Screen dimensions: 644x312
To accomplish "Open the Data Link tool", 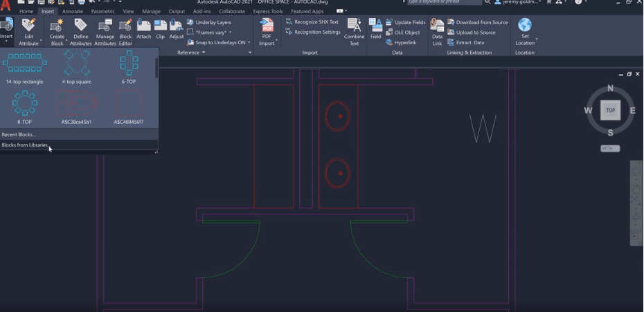I will pyautogui.click(x=437, y=32).
